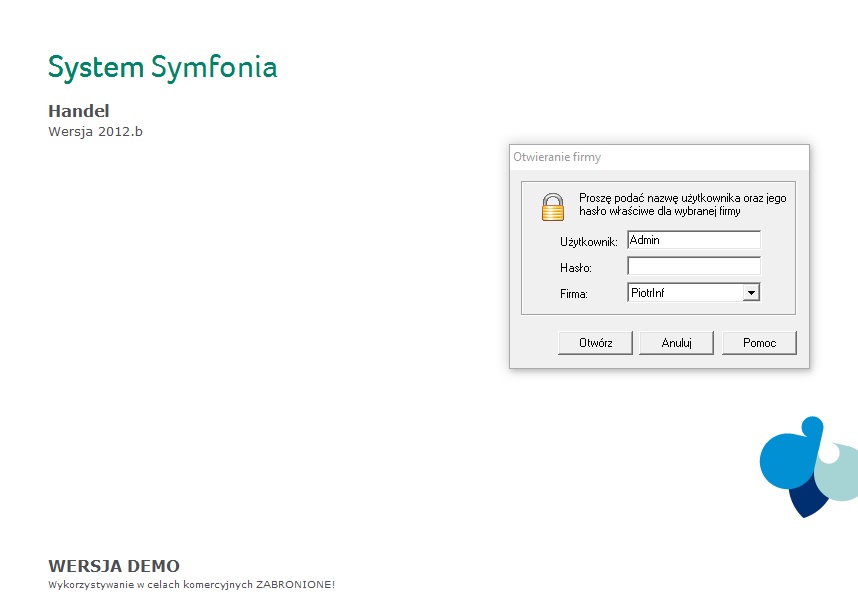Screen dimensions: 858x605
Task: Click the Użytkownik label
Action: click(588, 242)
